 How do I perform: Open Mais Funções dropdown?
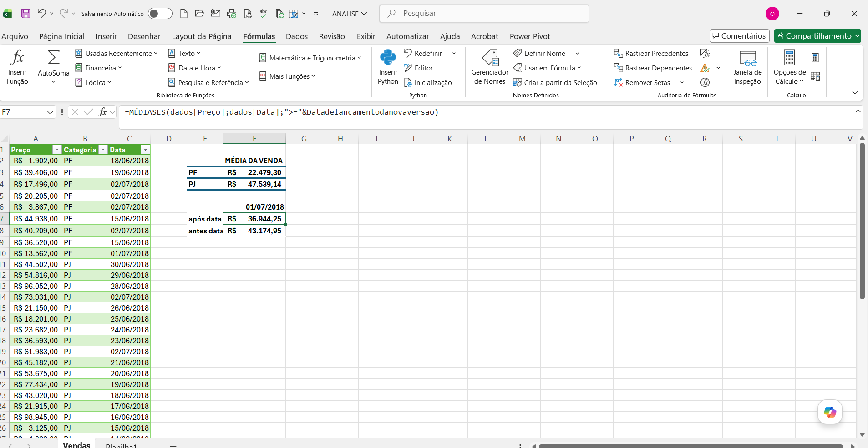[x=287, y=76]
